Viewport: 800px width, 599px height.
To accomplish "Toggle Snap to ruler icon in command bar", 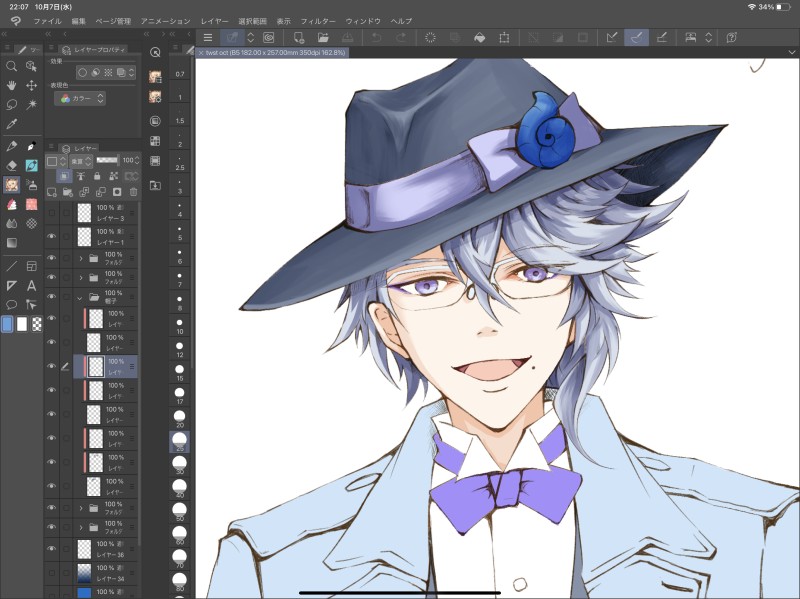I will [612, 37].
